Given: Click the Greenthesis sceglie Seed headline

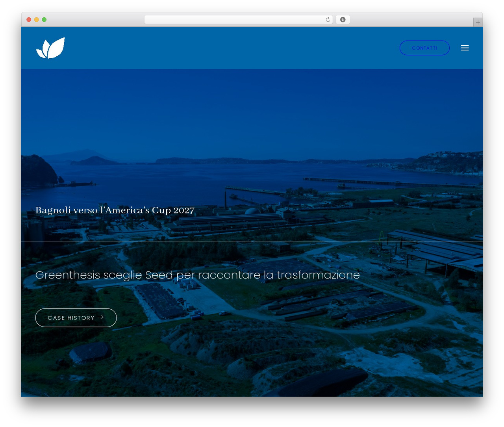Looking at the screenshot, I should pyautogui.click(x=198, y=275).
